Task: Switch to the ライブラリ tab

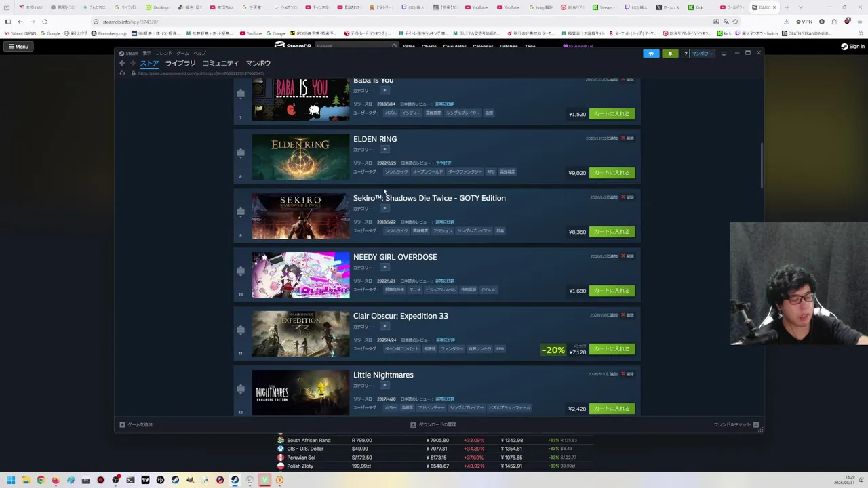Action: [x=180, y=63]
